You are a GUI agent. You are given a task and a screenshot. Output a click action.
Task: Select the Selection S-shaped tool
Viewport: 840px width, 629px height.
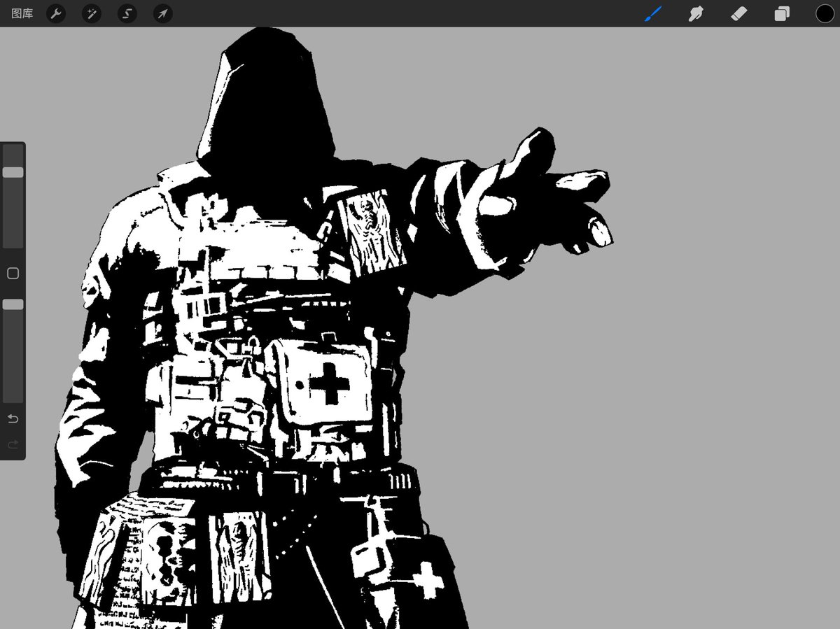point(127,13)
